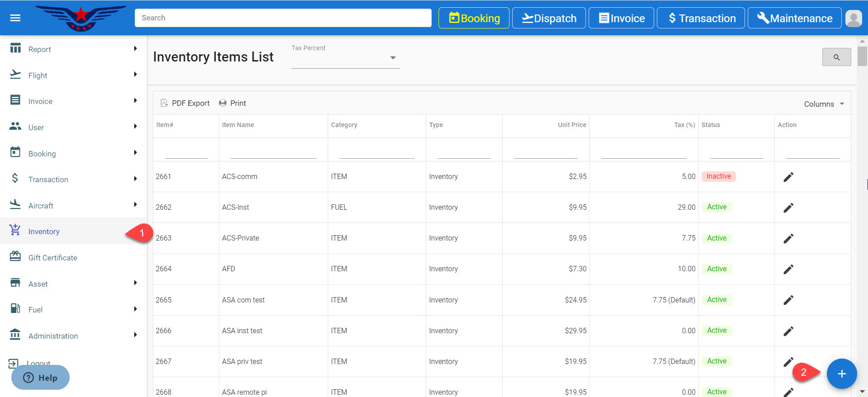Click the PDF Export icon

click(164, 103)
